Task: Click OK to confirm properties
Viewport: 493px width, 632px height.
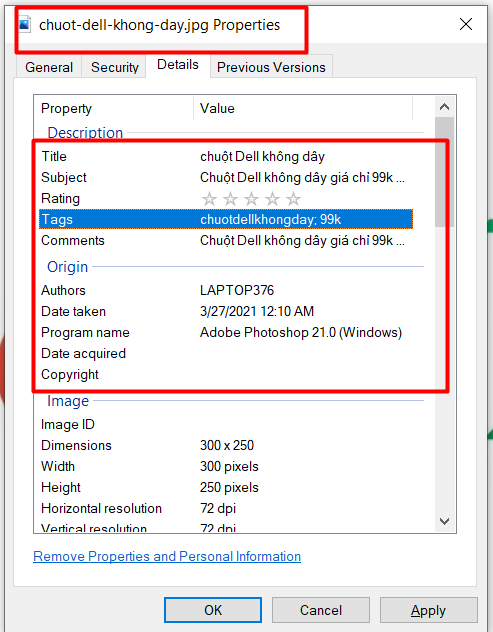Action: (213, 610)
